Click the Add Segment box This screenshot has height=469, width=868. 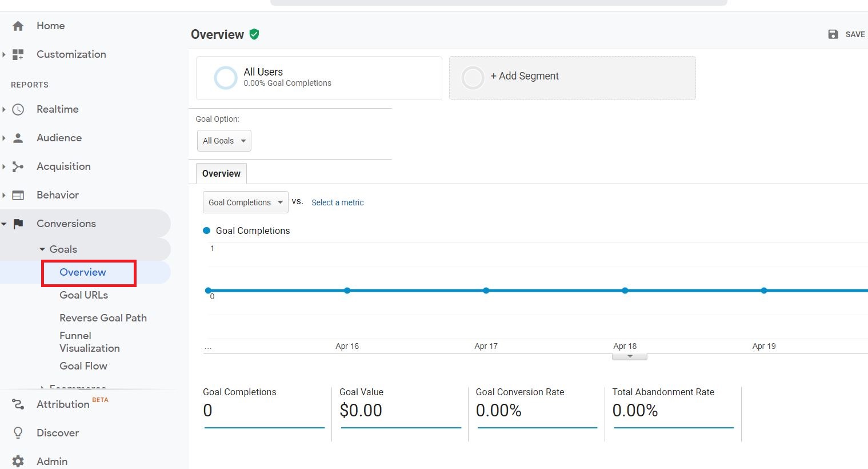point(572,78)
